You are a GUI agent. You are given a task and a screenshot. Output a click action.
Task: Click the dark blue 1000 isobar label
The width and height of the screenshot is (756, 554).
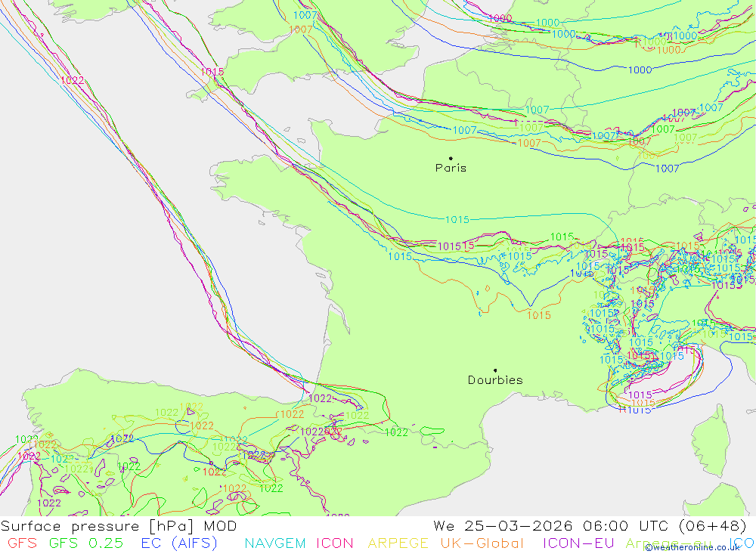pyautogui.click(x=640, y=70)
